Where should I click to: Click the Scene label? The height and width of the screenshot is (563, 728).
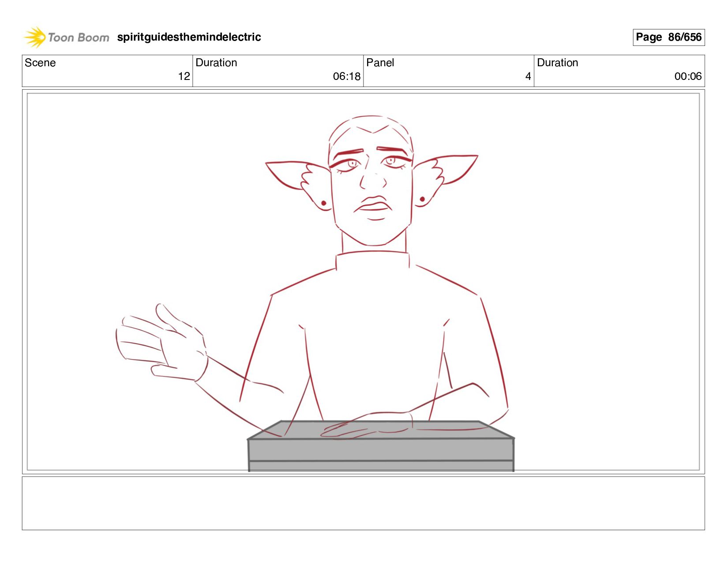(x=40, y=63)
